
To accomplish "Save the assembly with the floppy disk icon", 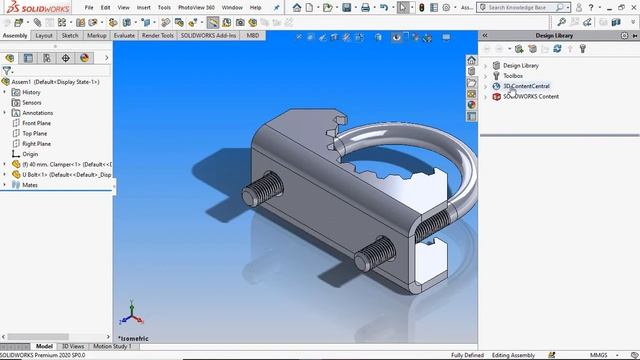I will point(347,7).
